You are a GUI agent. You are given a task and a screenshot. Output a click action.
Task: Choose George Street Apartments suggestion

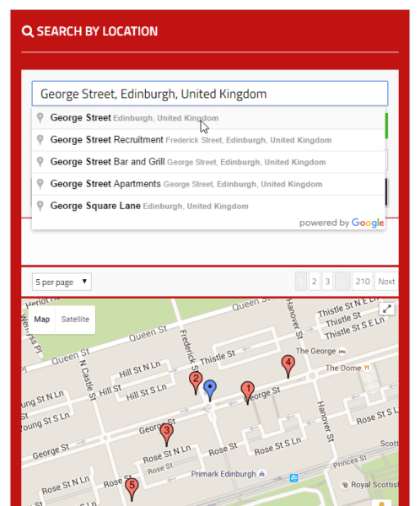(x=208, y=184)
